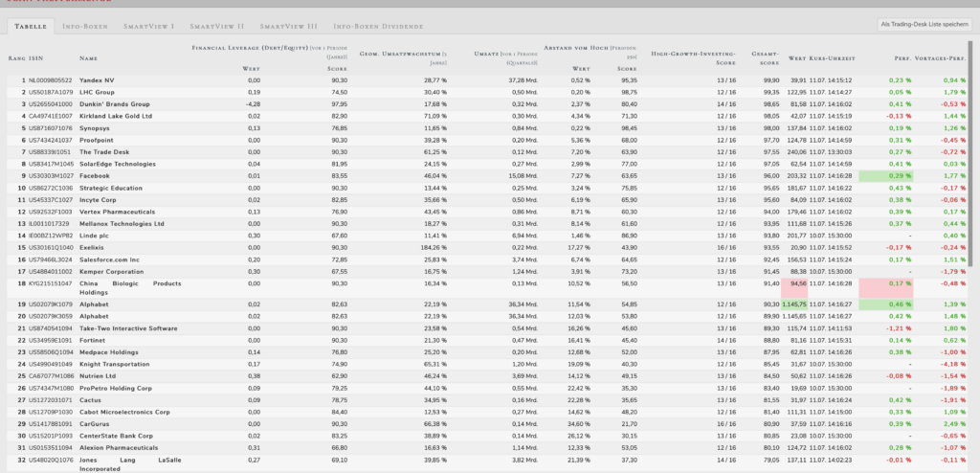This screenshot has height=473, width=980.
Task: Open ProPetro Holding Corp entry
Action: coord(116,388)
